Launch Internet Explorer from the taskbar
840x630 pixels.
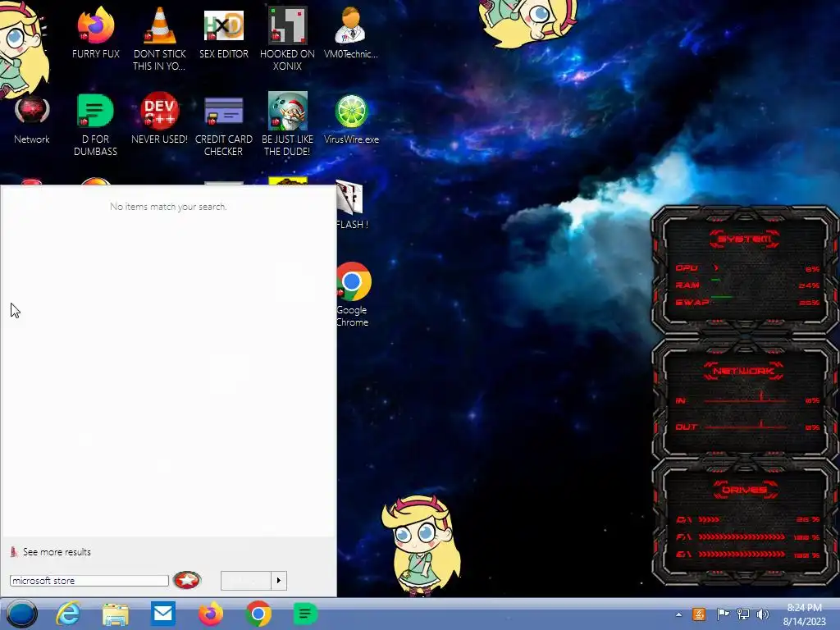coord(69,614)
